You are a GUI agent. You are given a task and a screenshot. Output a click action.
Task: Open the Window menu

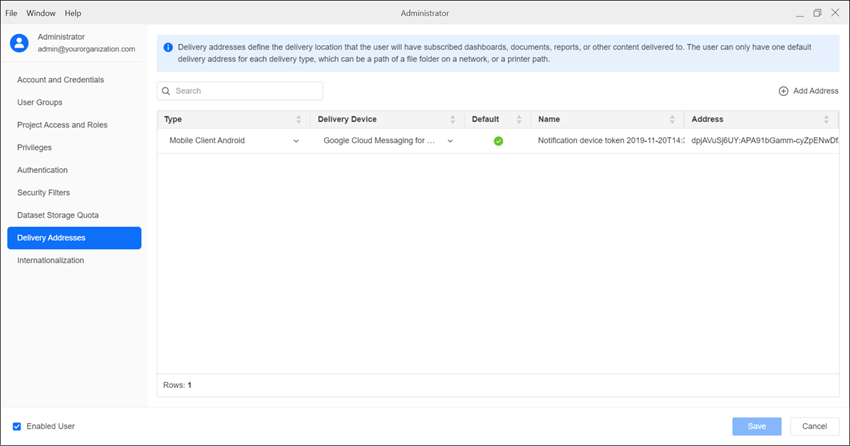(41, 13)
